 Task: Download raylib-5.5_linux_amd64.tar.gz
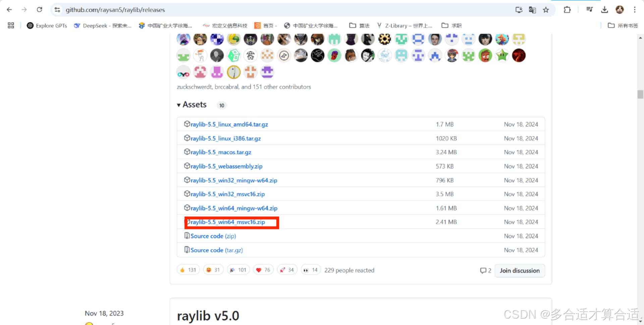pos(229,124)
